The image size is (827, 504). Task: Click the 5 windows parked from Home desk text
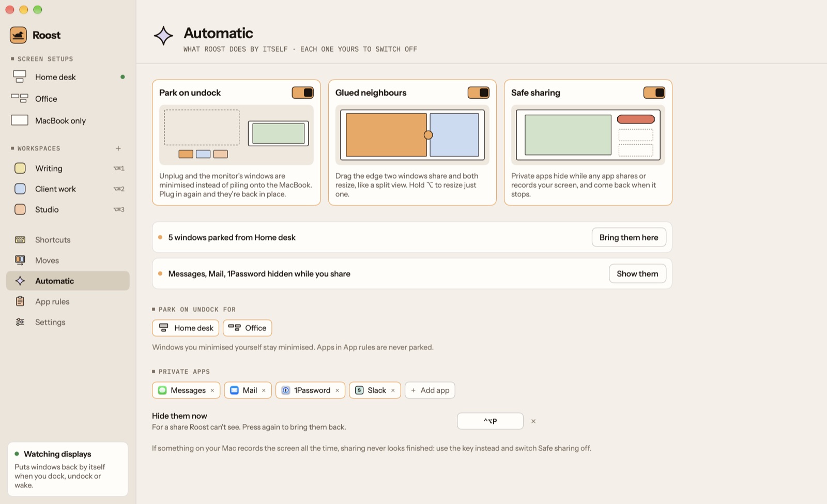(x=232, y=237)
